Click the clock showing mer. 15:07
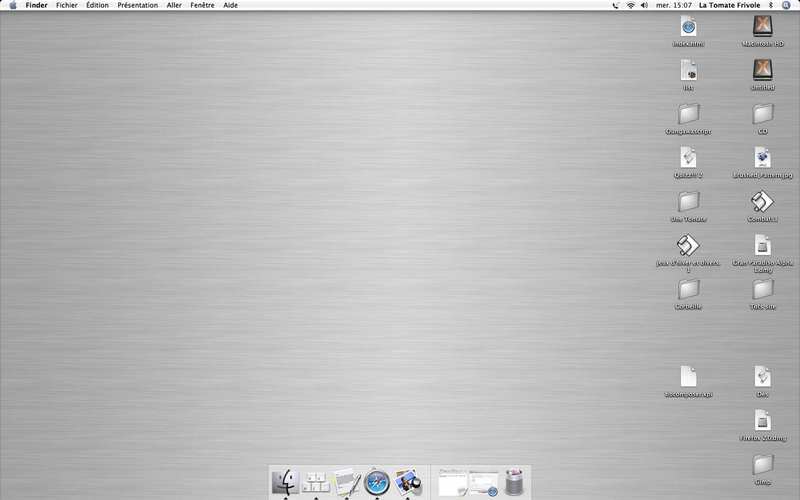This screenshot has width=800, height=500. (x=674, y=5)
